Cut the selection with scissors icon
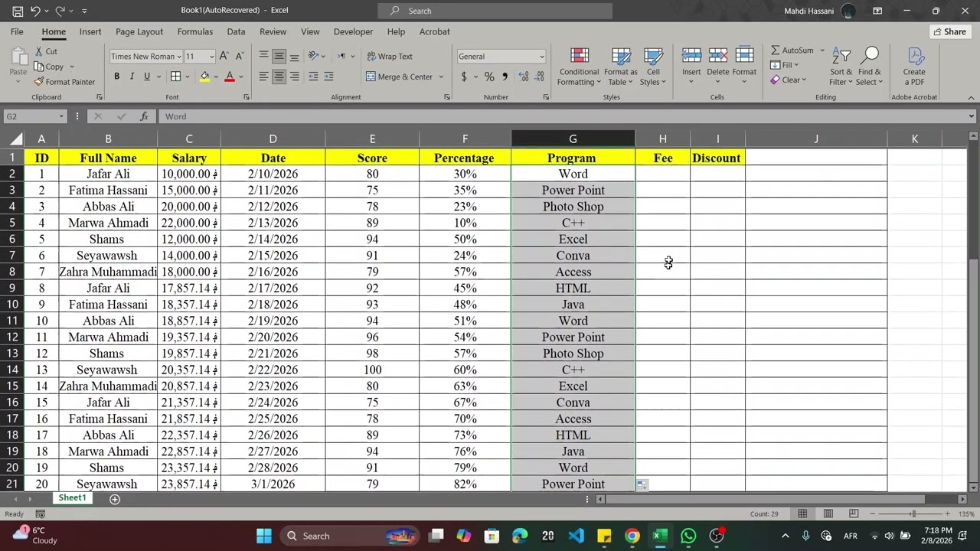This screenshot has width=980, height=551. pyautogui.click(x=46, y=51)
